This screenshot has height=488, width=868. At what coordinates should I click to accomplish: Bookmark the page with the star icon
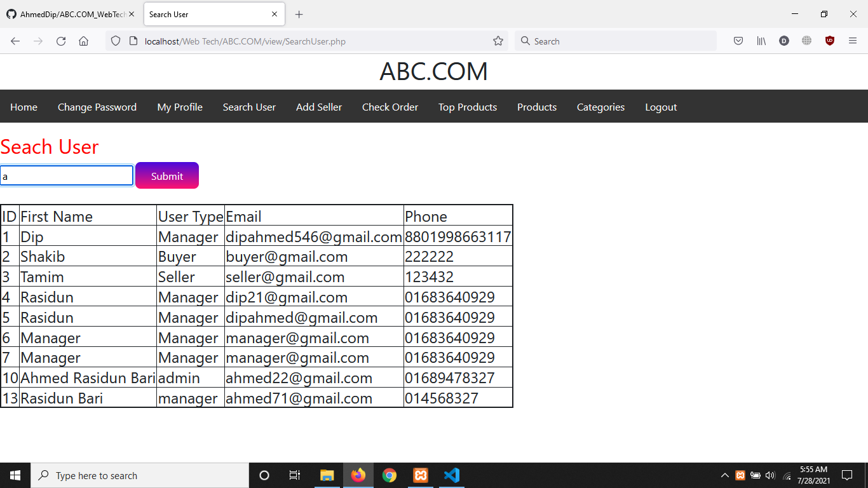click(x=498, y=41)
